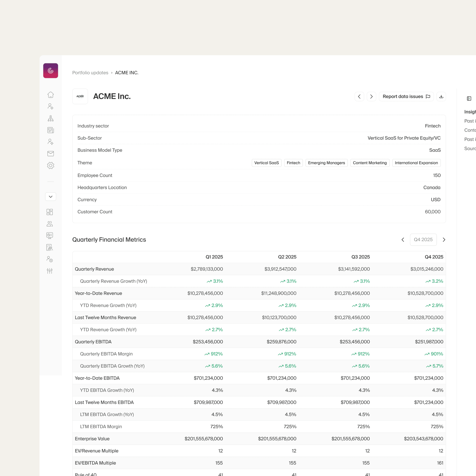The width and height of the screenshot is (476, 476).
Task: Open the dashboard grid sidebar icon
Action: pos(50,212)
